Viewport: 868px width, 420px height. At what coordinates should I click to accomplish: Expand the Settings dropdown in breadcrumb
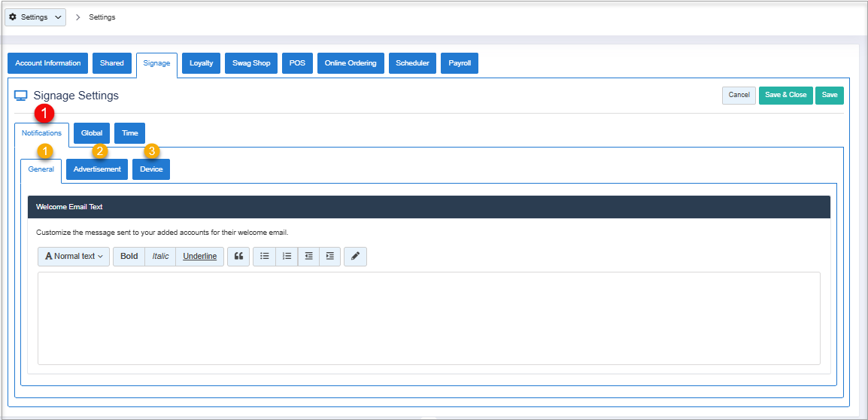(35, 17)
